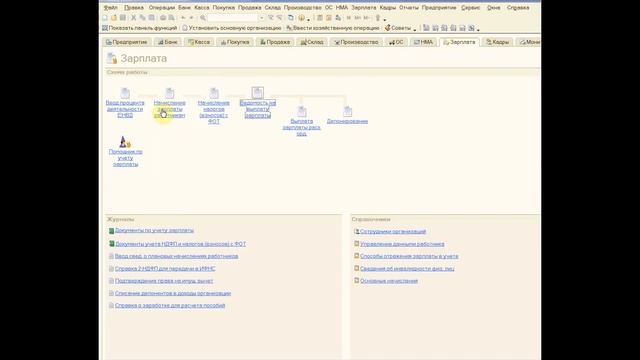
Task: Open the Справка menu
Action: pyautogui.click(x=518, y=7)
